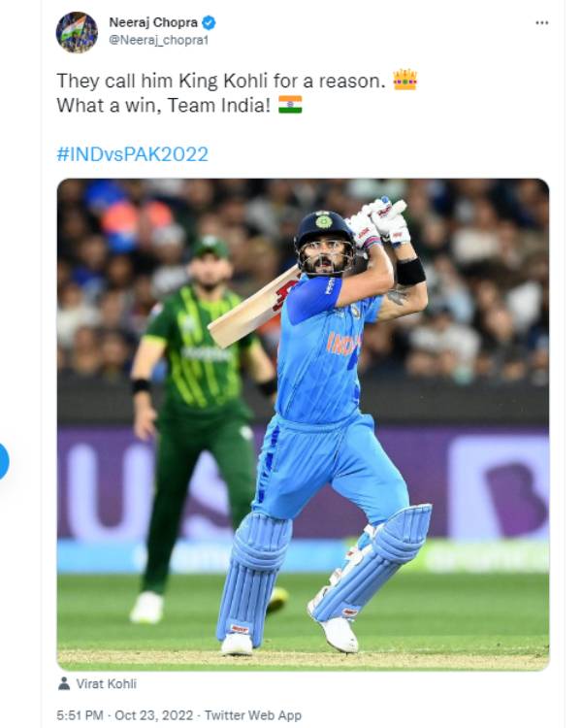Click the 5:51 PM tweet time
The height and width of the screenshot is (728, 582).
click(79, 716)
